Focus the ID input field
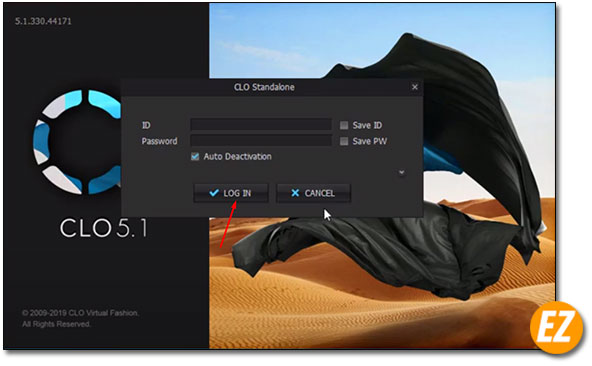This screenshot has height=366, width=592. click(261, 125)
